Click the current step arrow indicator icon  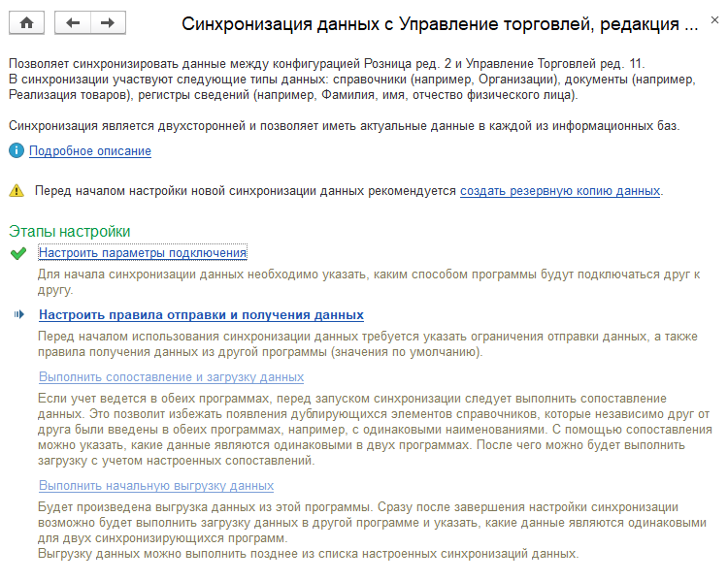[x=19, y=314]
